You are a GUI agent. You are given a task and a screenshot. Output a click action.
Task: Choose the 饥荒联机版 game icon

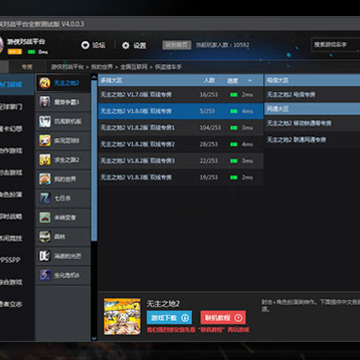45,121
